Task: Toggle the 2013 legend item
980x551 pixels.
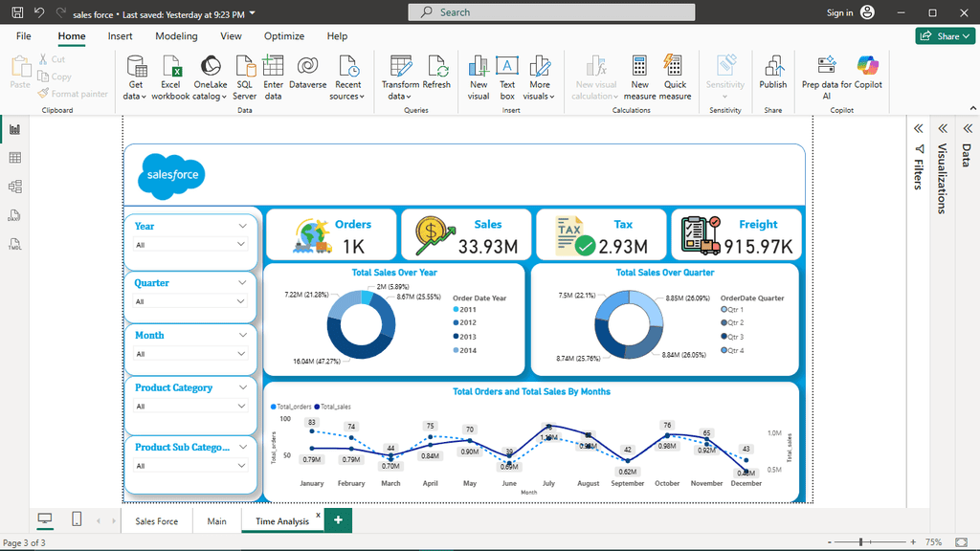Action: (x=468, y=337)
